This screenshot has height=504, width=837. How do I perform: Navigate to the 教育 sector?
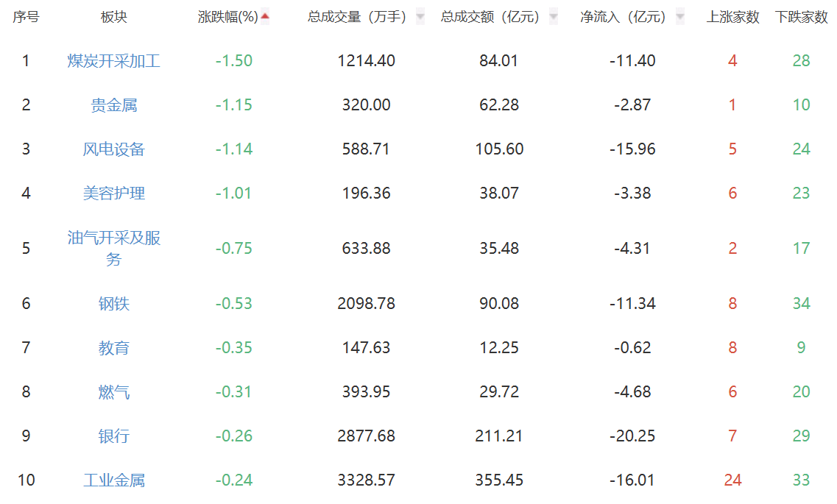113,347
